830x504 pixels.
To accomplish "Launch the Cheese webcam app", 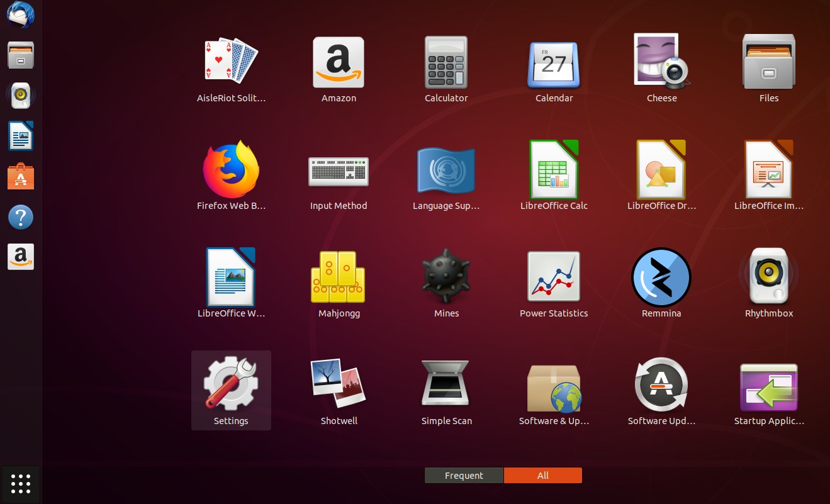I will click(661, 68).
